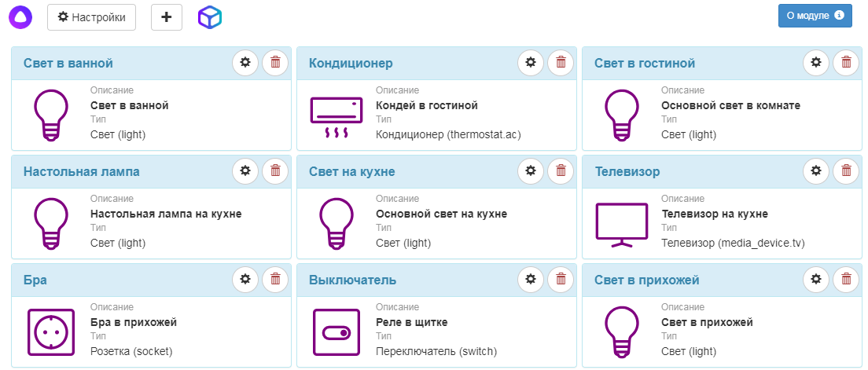The height and width of the screenshot is (370, 868).
Task: Open settings gear for Свет в ванной
Action: (245, 63)
